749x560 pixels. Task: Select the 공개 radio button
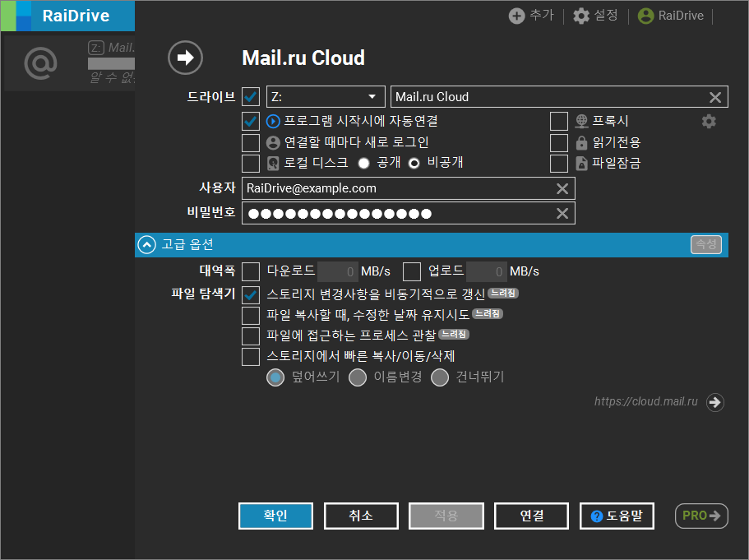tap(364, 164)
